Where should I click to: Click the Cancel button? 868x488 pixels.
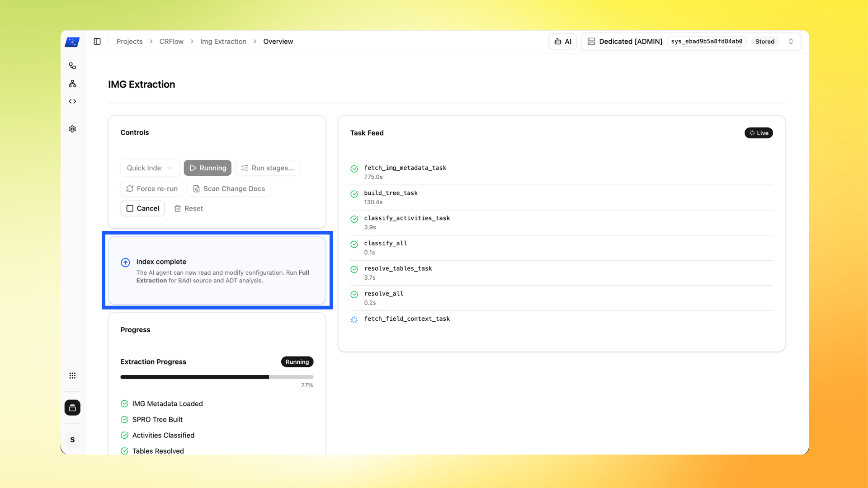[142, 208]
